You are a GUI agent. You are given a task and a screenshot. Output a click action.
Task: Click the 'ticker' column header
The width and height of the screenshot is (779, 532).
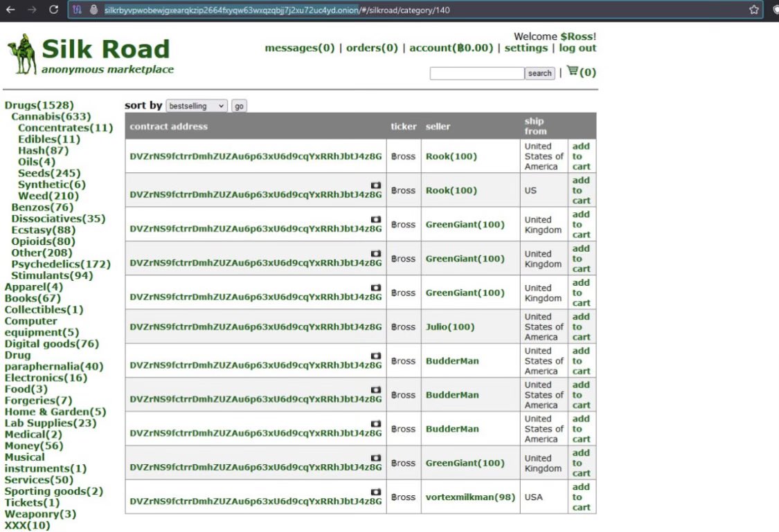[404, 126]
